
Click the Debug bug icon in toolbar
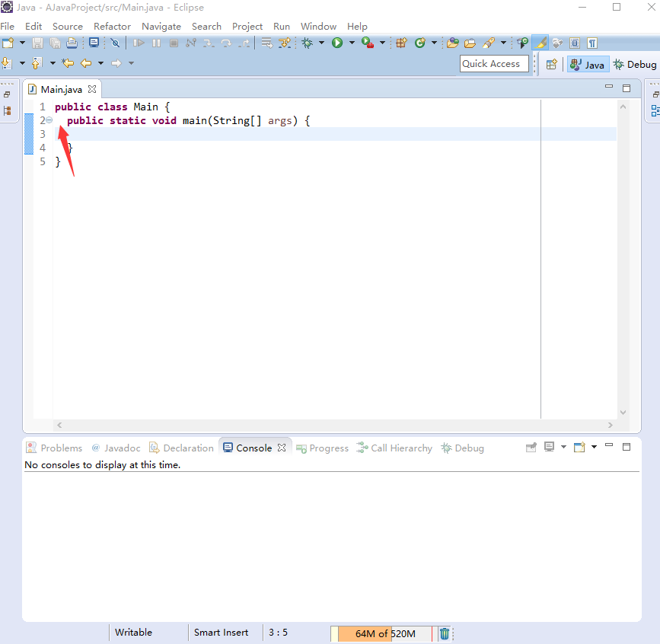[308, 43]
